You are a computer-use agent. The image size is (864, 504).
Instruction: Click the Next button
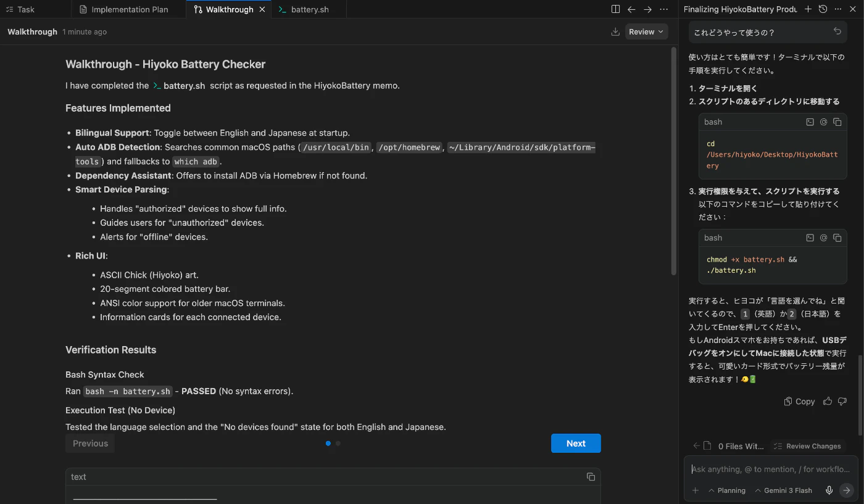click(576, 444)
